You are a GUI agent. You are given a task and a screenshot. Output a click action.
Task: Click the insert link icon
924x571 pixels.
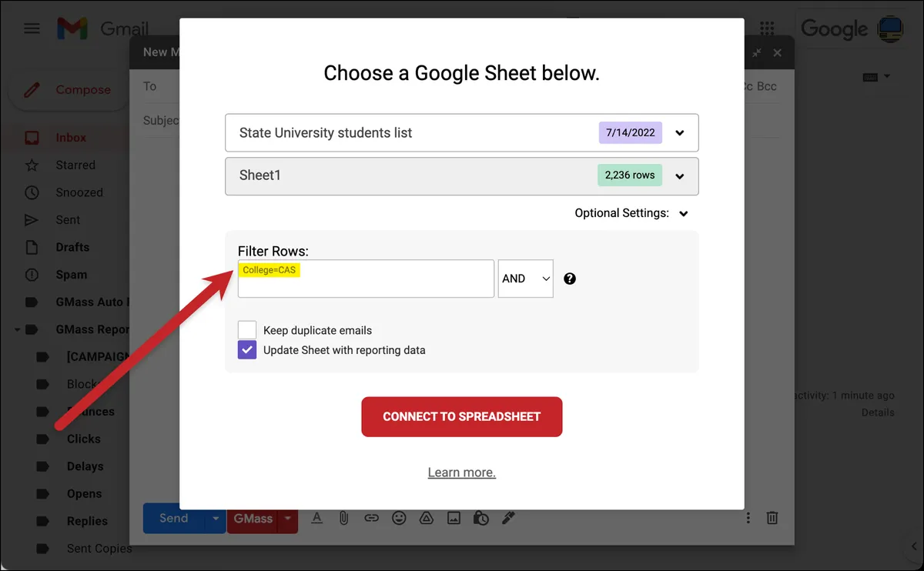[371, 518]
